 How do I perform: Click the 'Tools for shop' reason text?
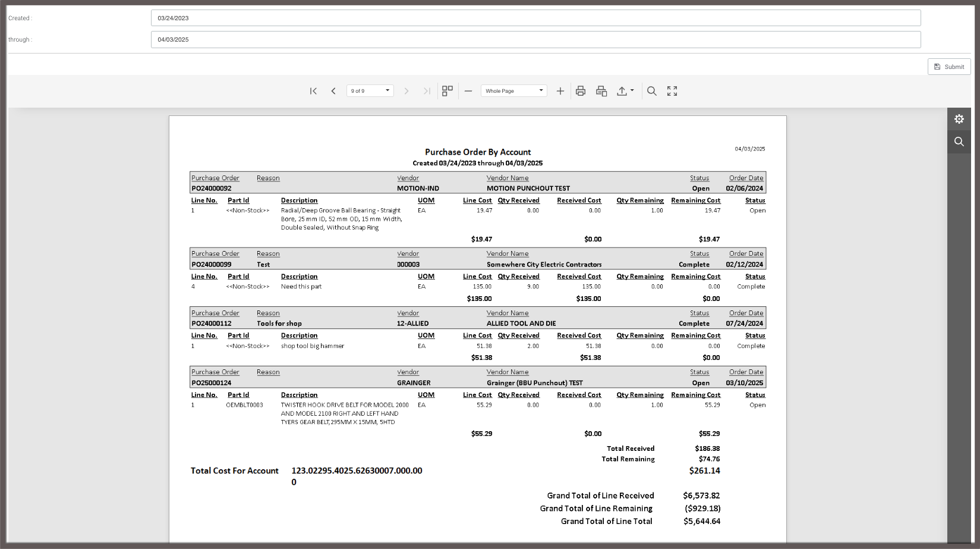[x=279, y=324]
